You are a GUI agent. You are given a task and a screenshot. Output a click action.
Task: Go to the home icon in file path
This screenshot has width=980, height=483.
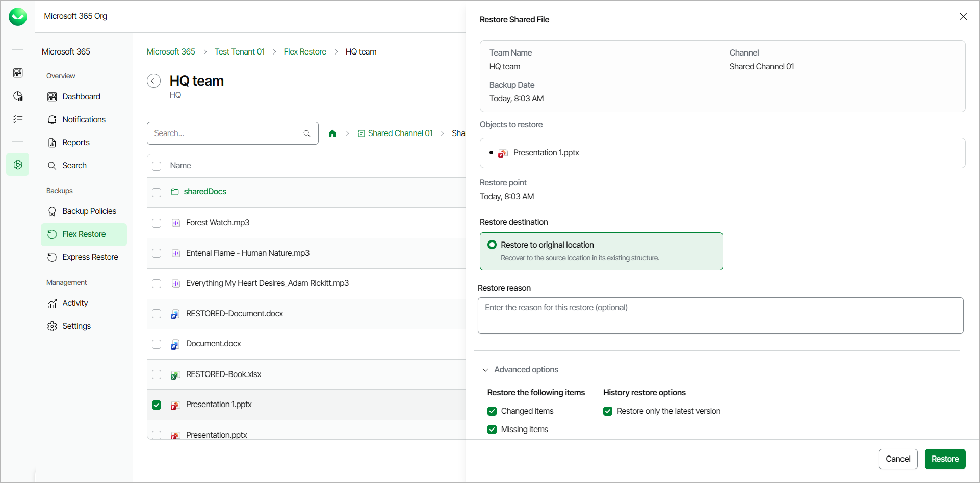(332, 133)
